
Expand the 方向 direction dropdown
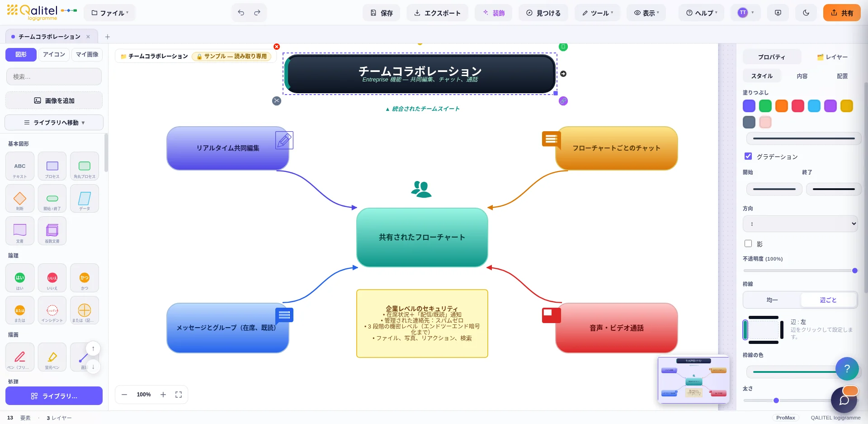(800, 224)
